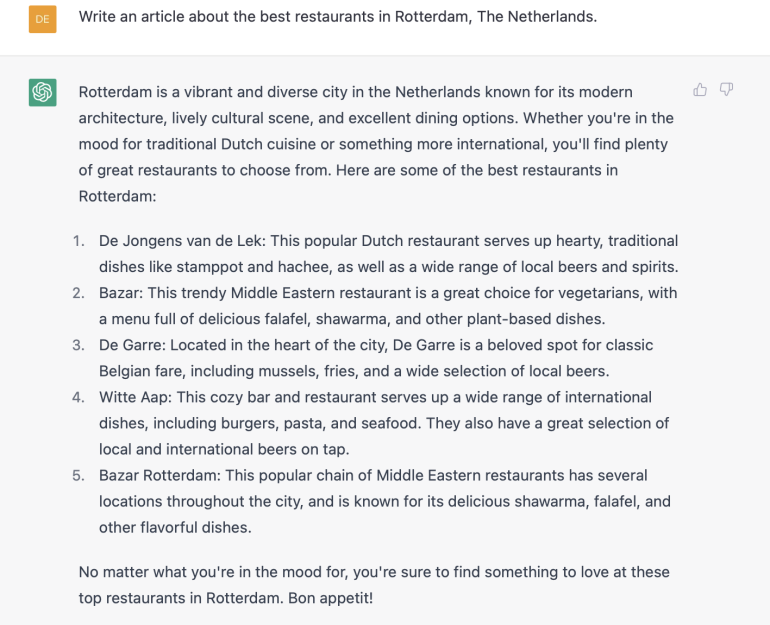Viewport: 770px width, 625px height.
Task: Click the green ChatGPT logo avatar
Action: [x=43, y=92]
